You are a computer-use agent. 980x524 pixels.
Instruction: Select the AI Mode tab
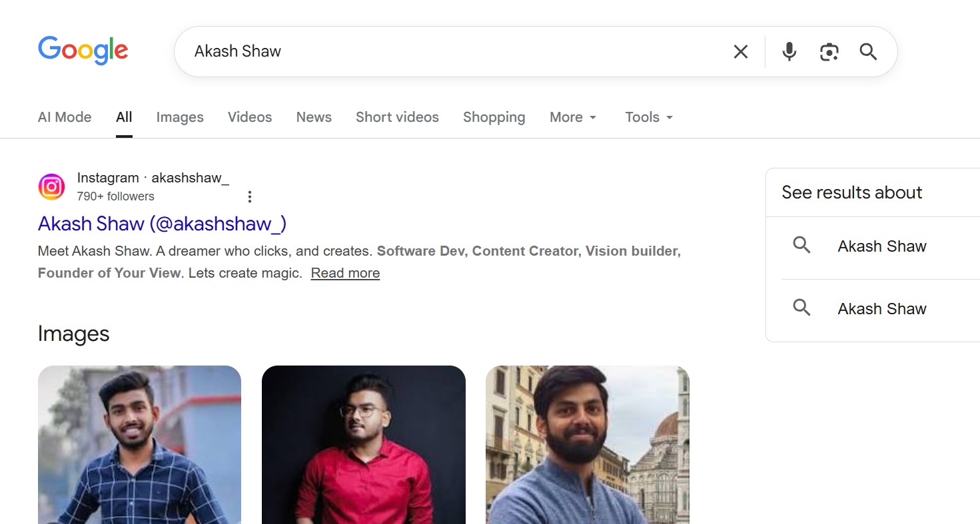tap(65, 117)
